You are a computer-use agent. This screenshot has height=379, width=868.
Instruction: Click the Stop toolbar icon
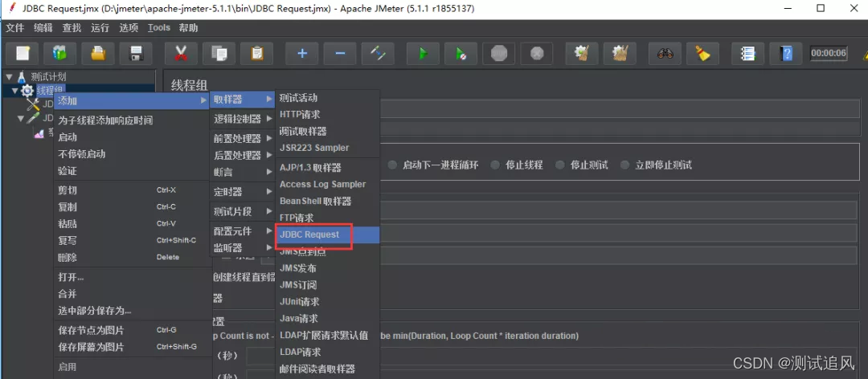pyautogui.click(x=499, y=53)
